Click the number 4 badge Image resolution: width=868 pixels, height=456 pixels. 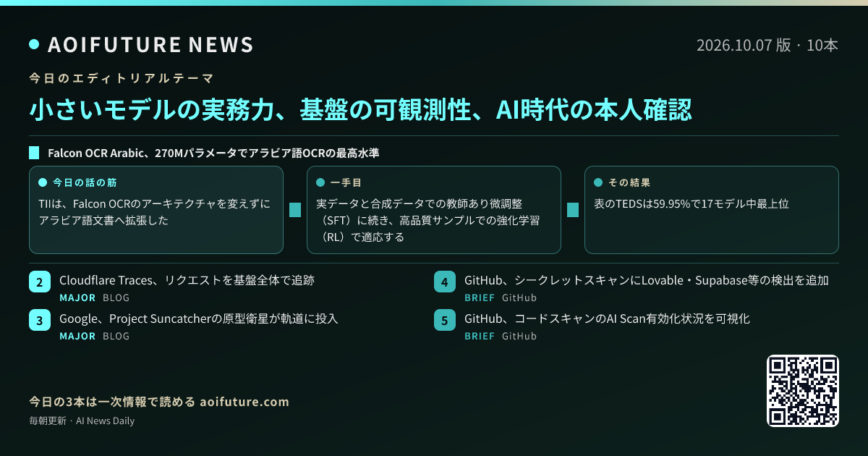click(x=444, y=282)
